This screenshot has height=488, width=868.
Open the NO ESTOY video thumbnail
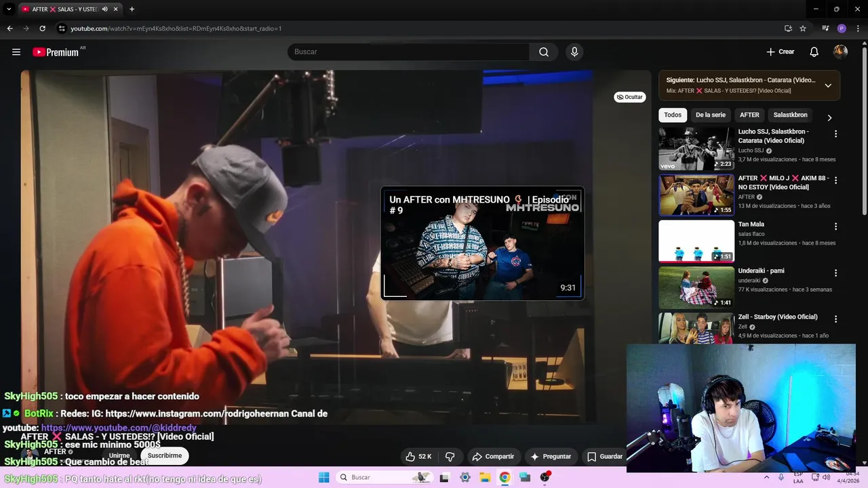tap(696, 195)
